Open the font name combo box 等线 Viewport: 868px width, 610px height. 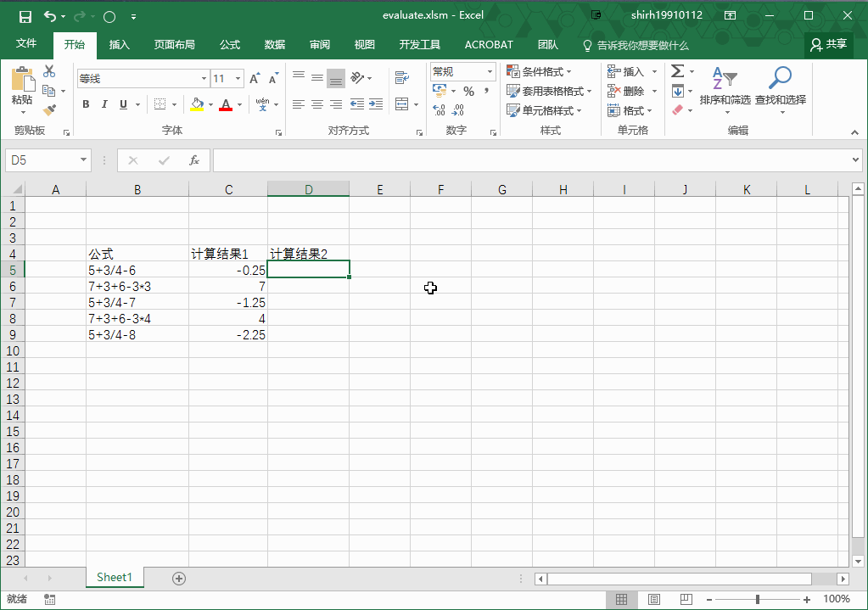[143, 79]
